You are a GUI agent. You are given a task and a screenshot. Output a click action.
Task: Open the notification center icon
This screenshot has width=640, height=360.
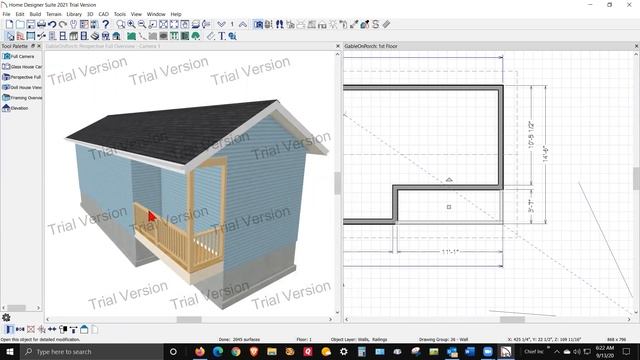[627, 351]
